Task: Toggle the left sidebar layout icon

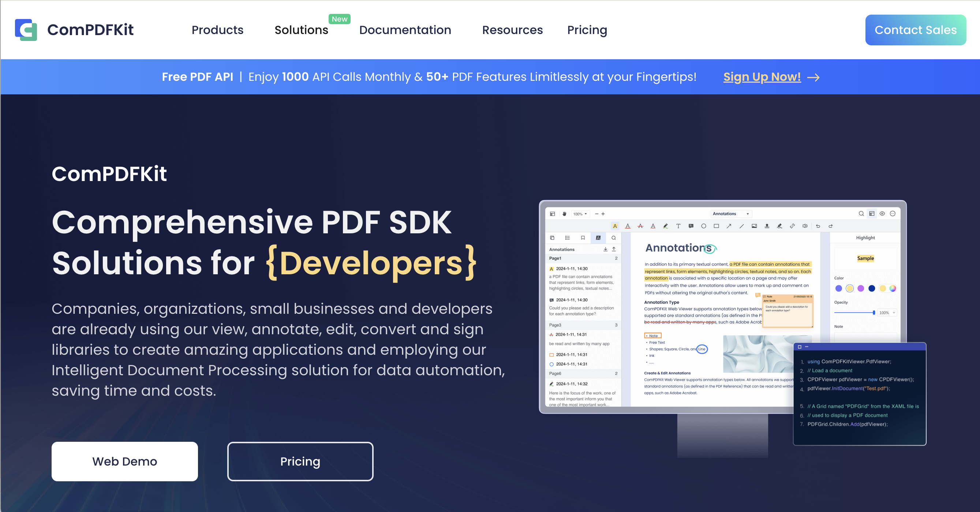Action: (552, 214)
